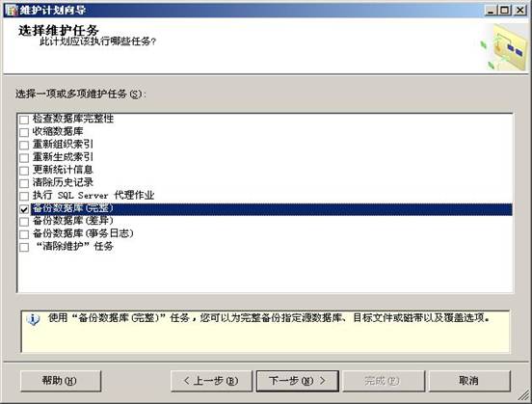This screenshot has height=404, width=532.
Task: Enable 检查数据库完整性 checkbox
Action: click(x=24, y=120)
